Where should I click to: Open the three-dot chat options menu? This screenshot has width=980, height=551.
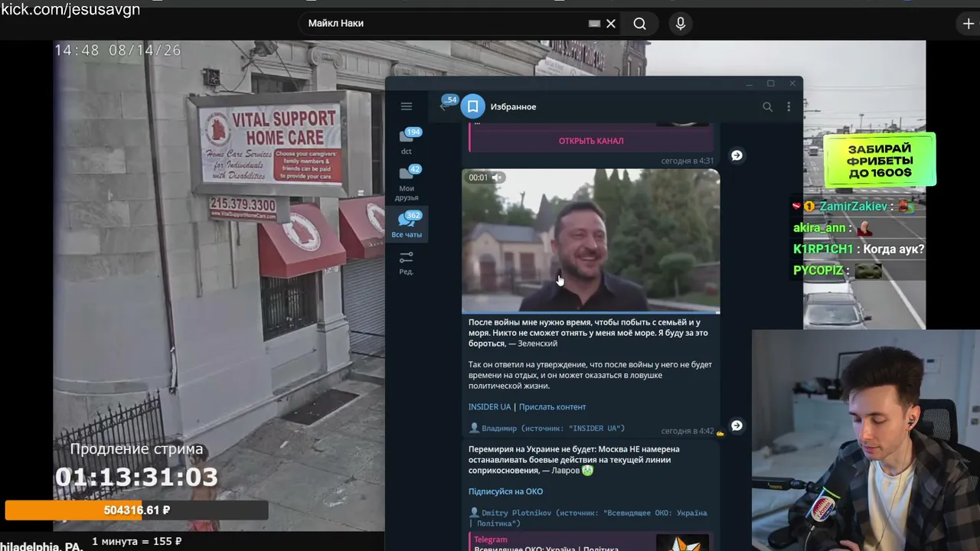789,107
